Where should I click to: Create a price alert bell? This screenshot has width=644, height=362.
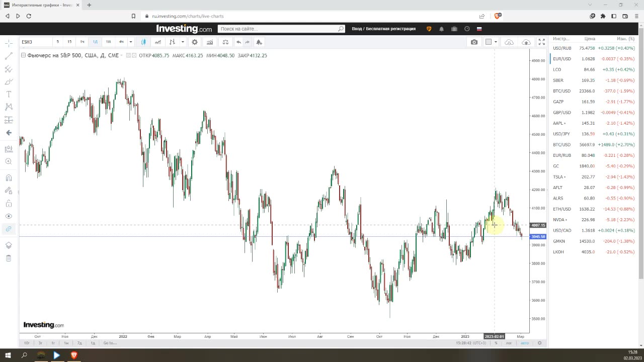tap(259, 42)
